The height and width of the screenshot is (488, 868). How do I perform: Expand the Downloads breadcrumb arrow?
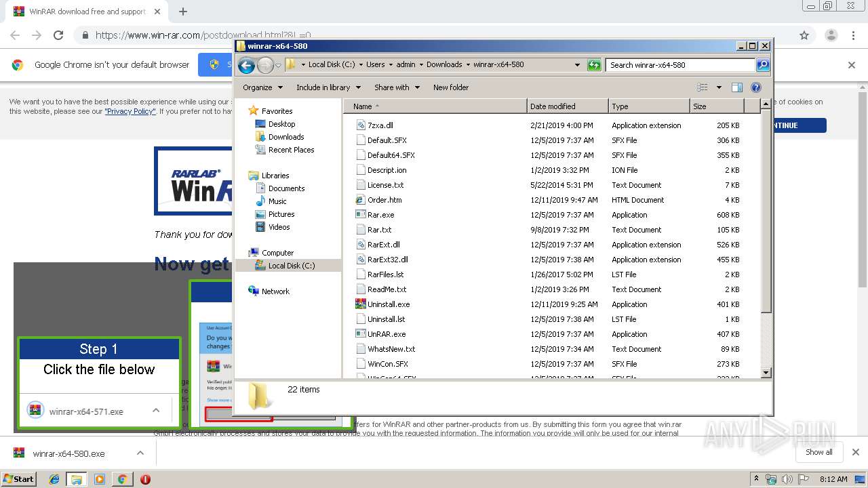(x=468, y=65)
